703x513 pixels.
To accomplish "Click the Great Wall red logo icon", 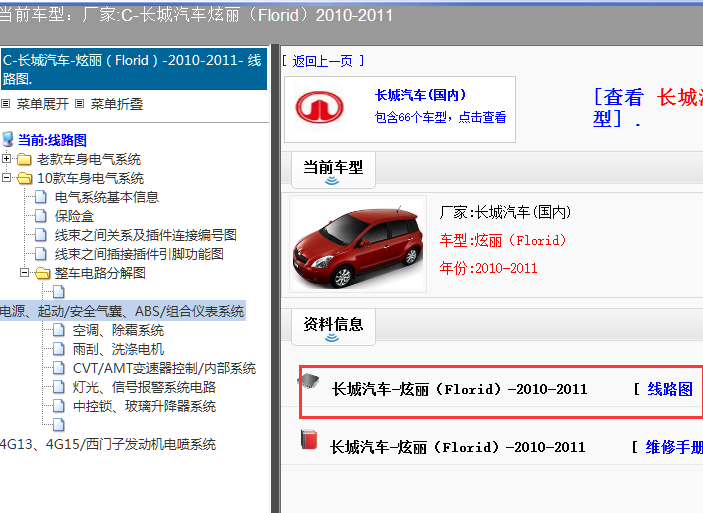I will point(319,108).
